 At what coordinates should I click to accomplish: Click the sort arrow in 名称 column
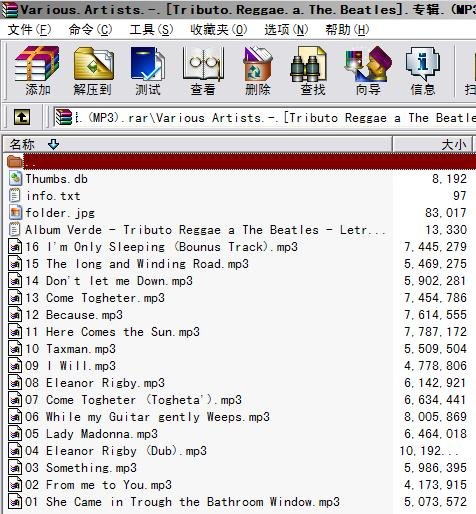[x=53, y=144]
